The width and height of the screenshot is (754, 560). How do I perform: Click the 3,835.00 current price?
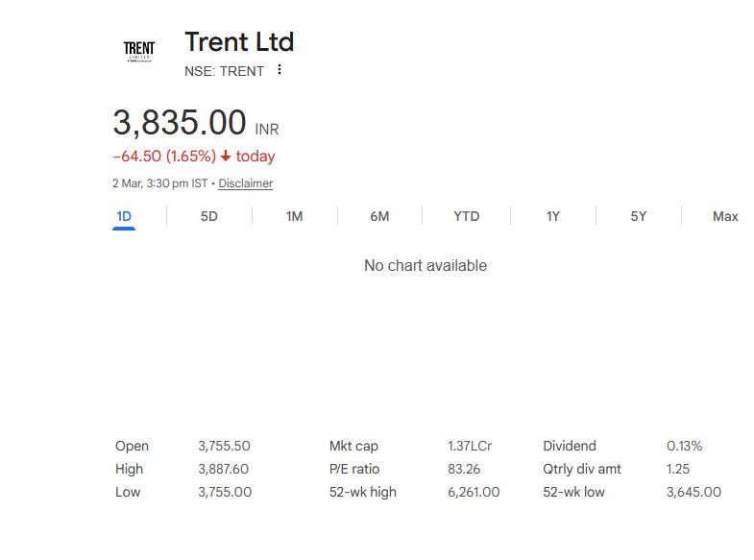pyautogui.click(x=180, y=123)
